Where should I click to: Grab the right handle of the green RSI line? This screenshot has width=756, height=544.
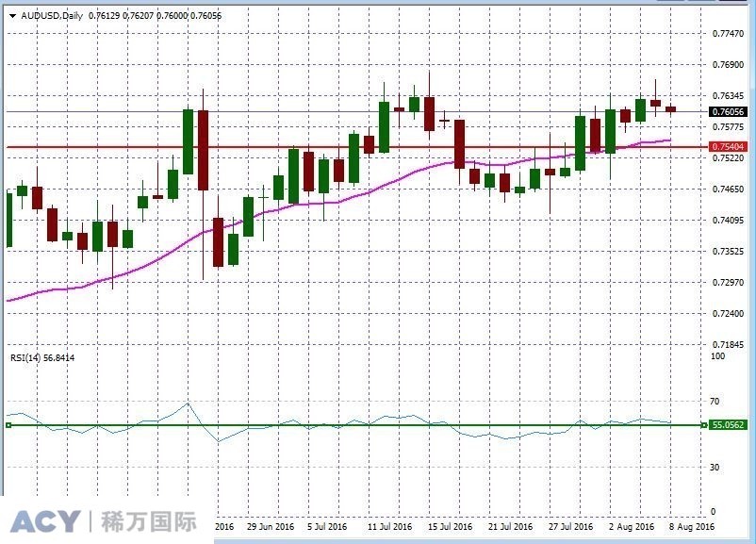[704, 425]
